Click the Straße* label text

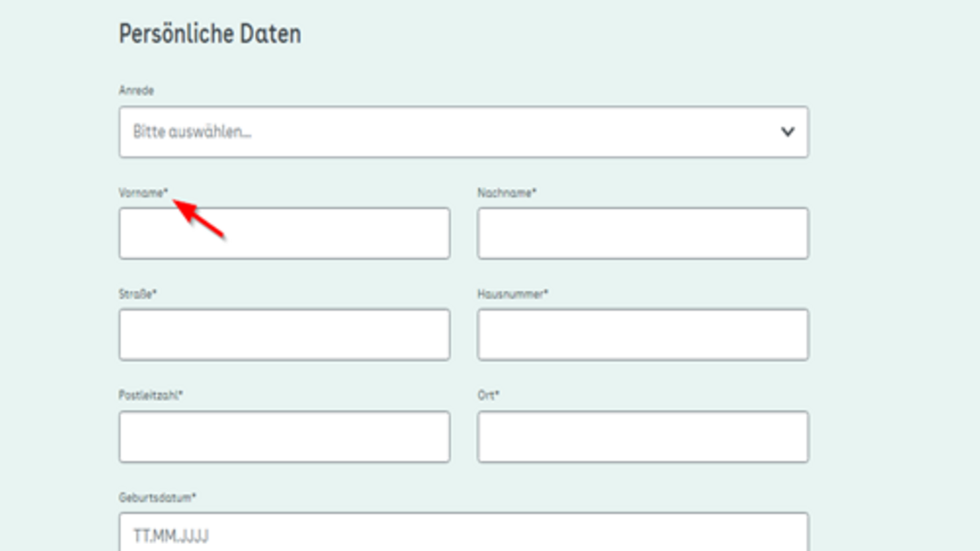click(x=137, y=294)
